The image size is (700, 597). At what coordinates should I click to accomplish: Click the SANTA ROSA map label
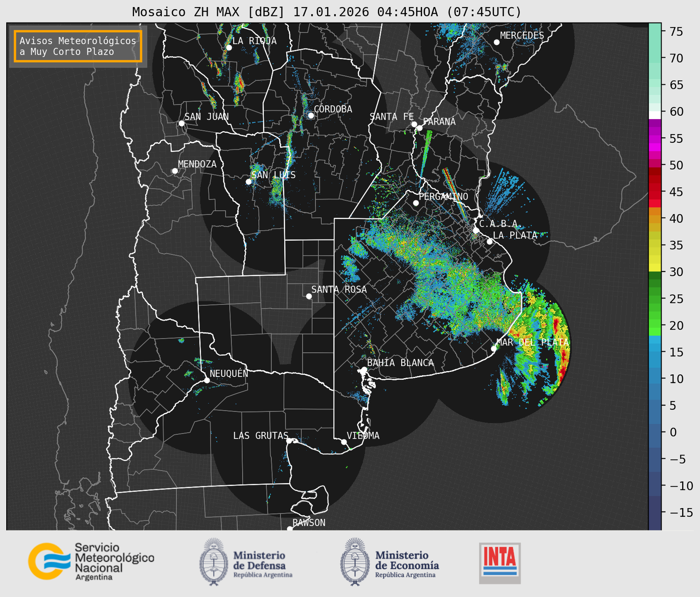tap(339, 289)
